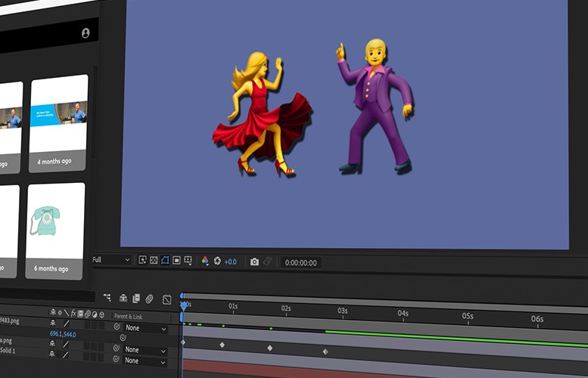Click the Show Snapshot icon

tap(267, 262)
